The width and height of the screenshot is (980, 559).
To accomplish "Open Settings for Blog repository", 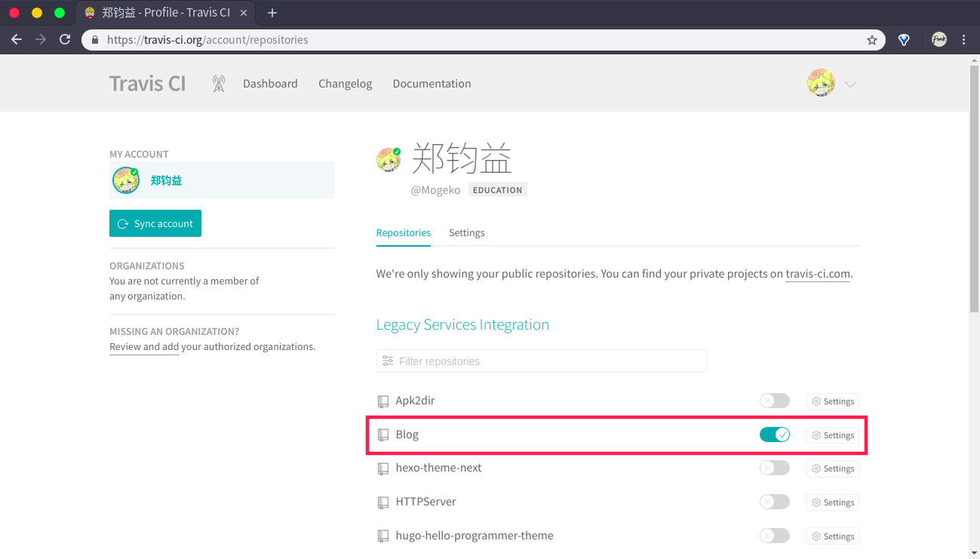I will (x=833, y=435).
